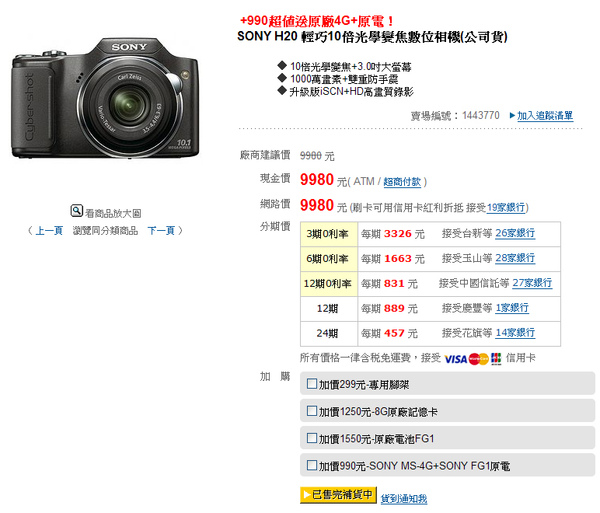Click the red 9980 現金價 price
The width and height of the screenshot is (600, 513).
(x=317, y=180)
